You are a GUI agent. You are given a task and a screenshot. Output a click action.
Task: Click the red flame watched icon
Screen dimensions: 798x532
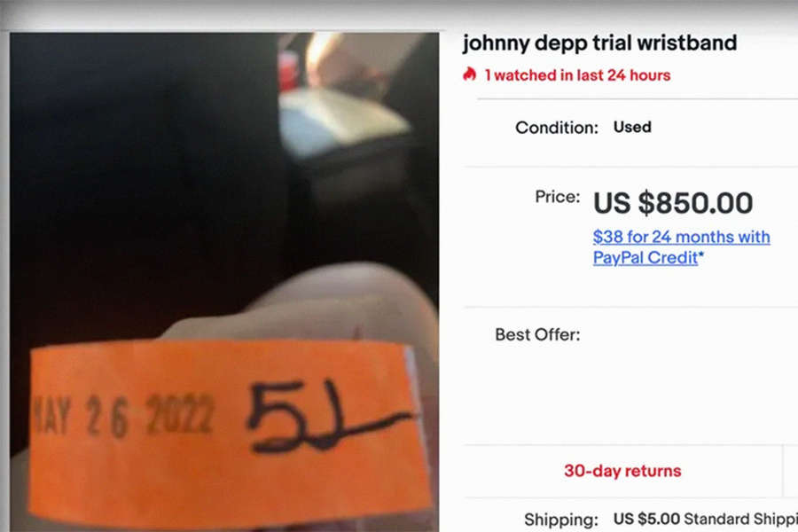pyautogui.click(x=469, y=74)
